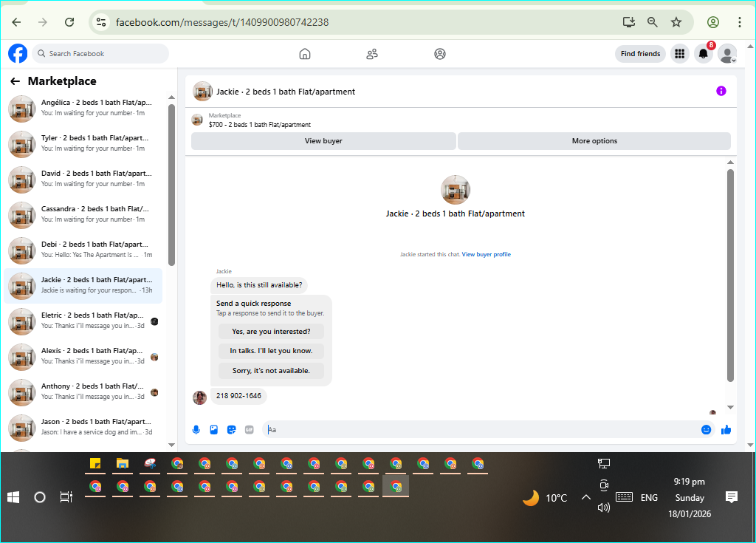Click Jackie's large profile picture in chat

point(455,190)
